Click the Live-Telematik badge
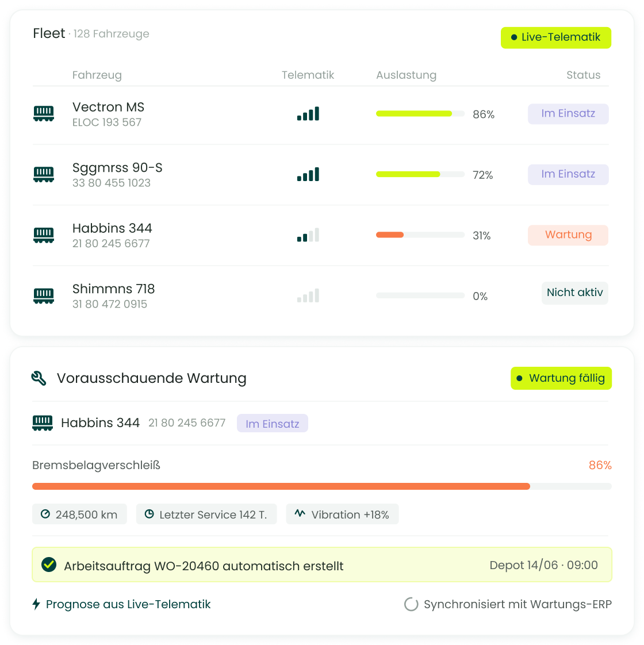The height and width of the screenshot is (645, 644). pyautogui.click(x=556, y=37)
